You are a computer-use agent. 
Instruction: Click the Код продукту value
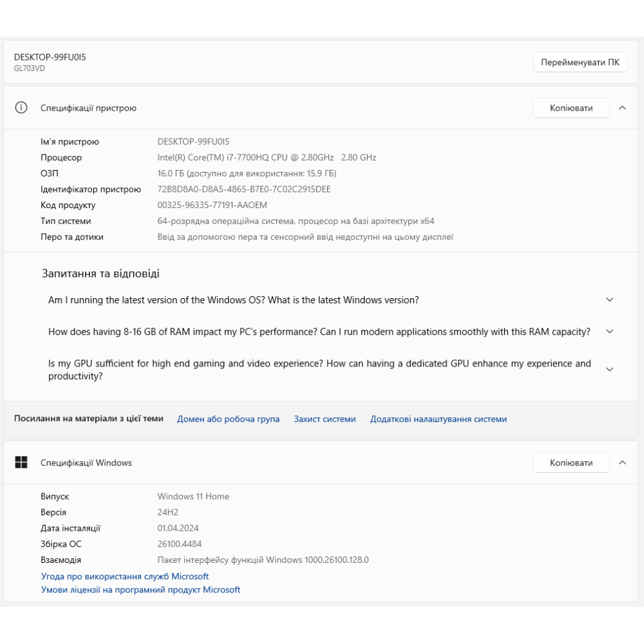click(212, 205)
